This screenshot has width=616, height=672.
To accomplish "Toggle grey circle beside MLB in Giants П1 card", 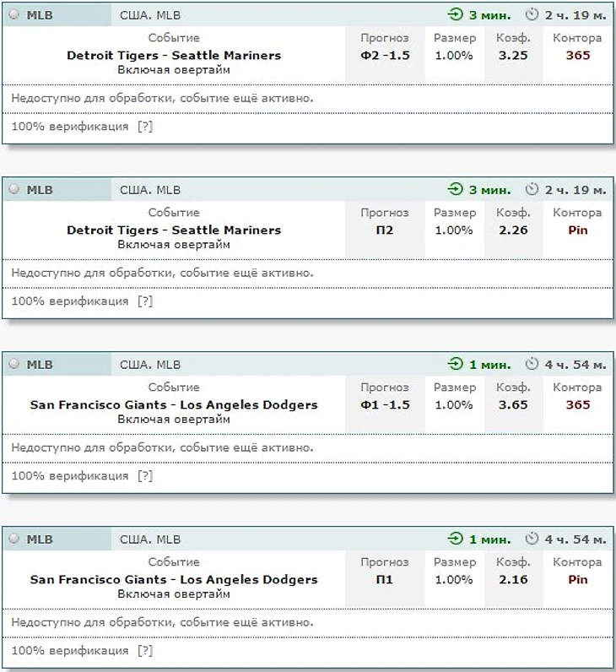I will coord(14,539).
